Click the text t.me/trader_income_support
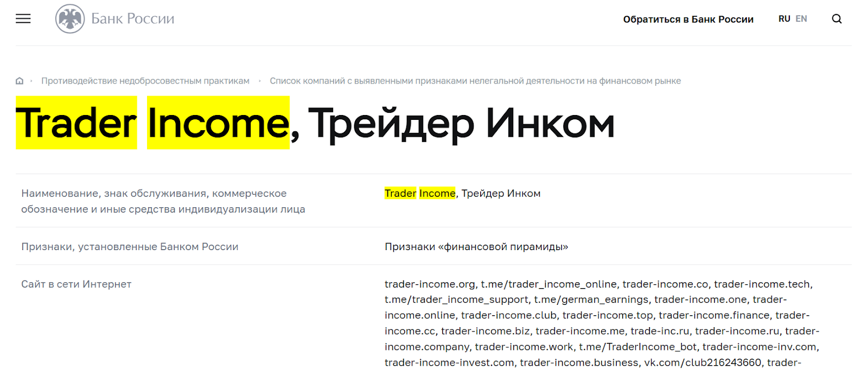868x370 pixels. pos(456,299)
